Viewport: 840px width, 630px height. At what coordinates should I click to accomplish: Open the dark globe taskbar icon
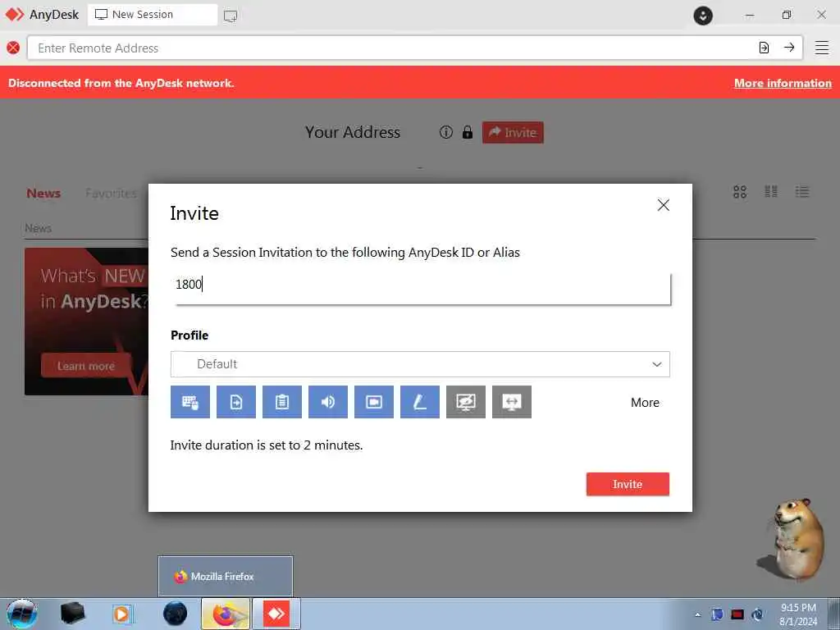pos(176,614)
